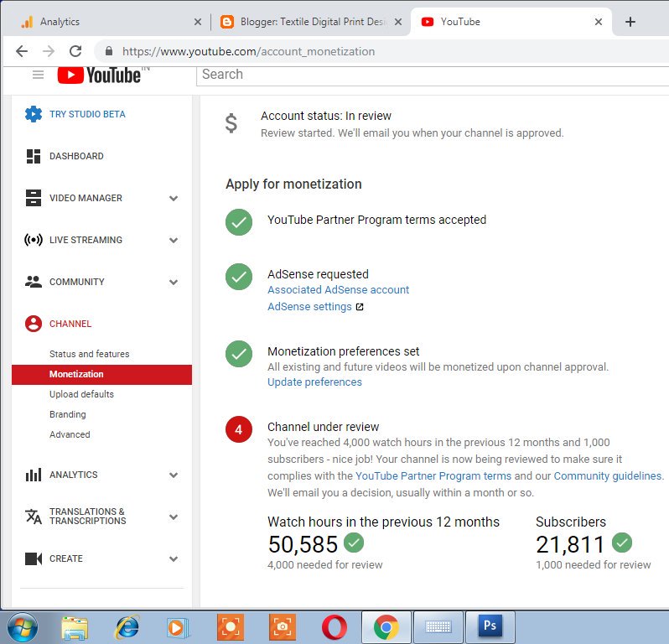Click the on-screen keyboard taskbar item
Image resolution: width=669 pixels, height=644 pixels.
pos(438,626)
